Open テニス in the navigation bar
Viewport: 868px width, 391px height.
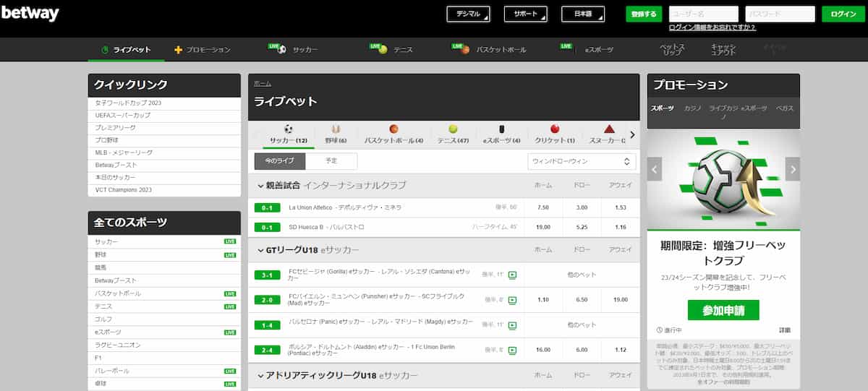pos(391,50)
